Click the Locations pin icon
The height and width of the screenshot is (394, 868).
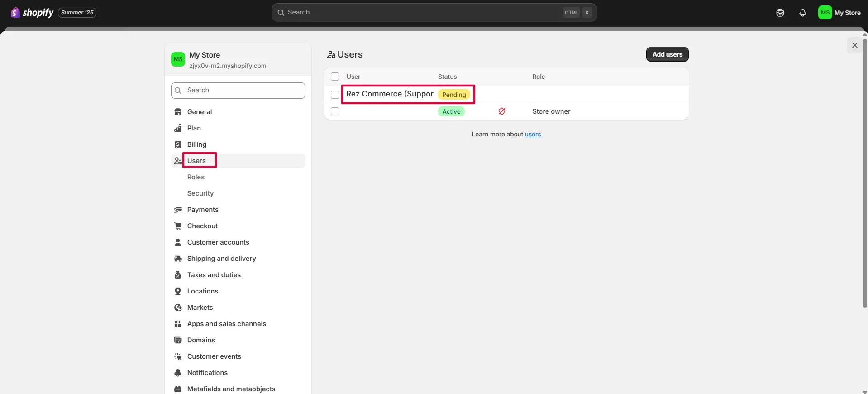point(178,291)
